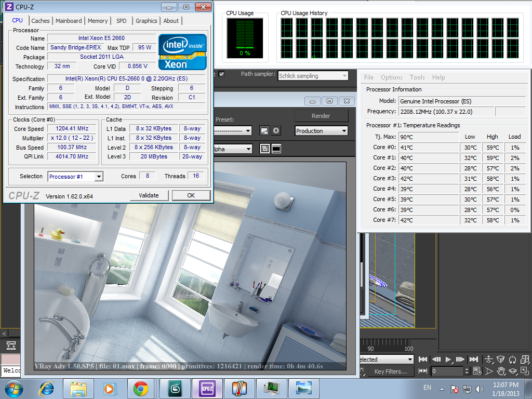532x399 pixels.
Task: Click the Zoom Region cube icon
Action: 501,360
